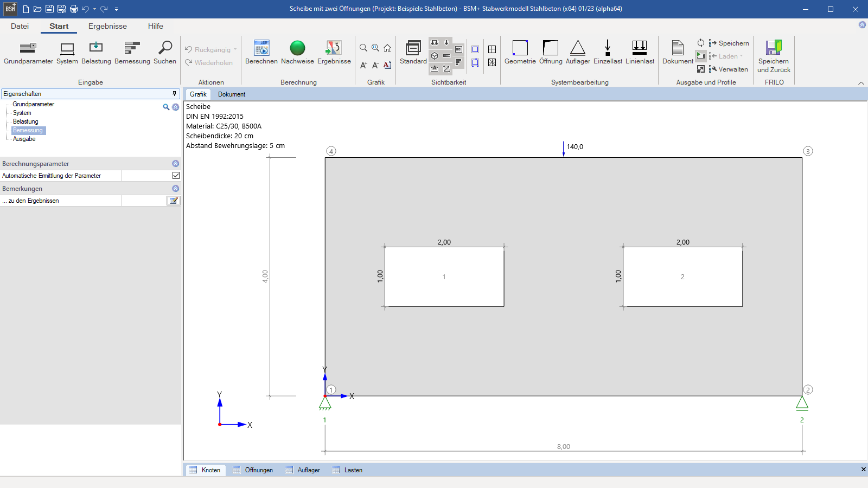
Task: Start the Suchen magnifier tool
Action: point(165,53)
